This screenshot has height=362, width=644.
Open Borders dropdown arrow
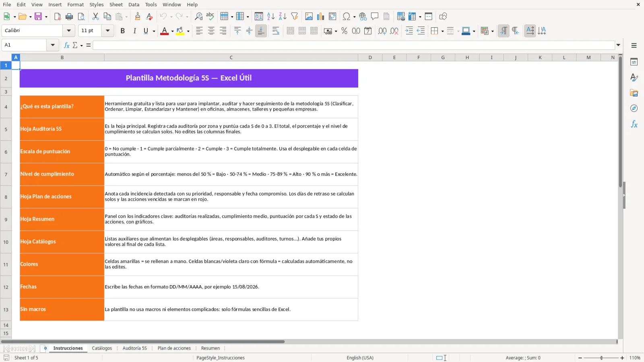[x=442, y=31]
